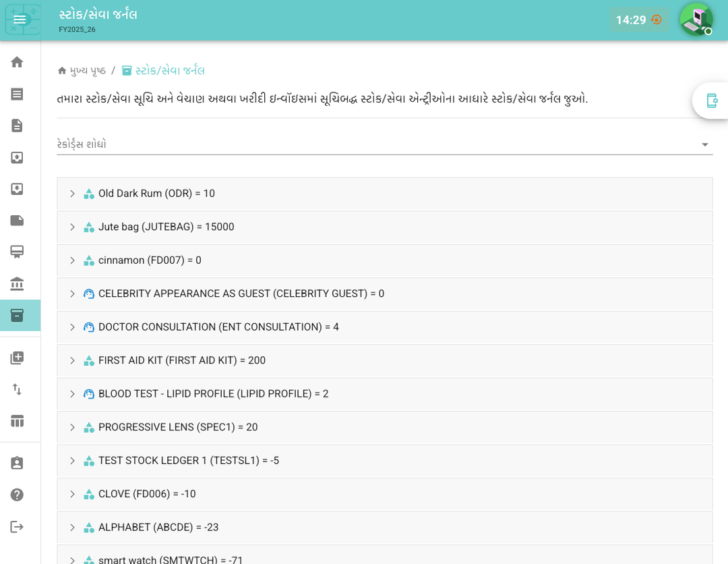Click the swap arrows sidebar icon
The width and height of the screenshot is (728, 564).
[17, 389]
